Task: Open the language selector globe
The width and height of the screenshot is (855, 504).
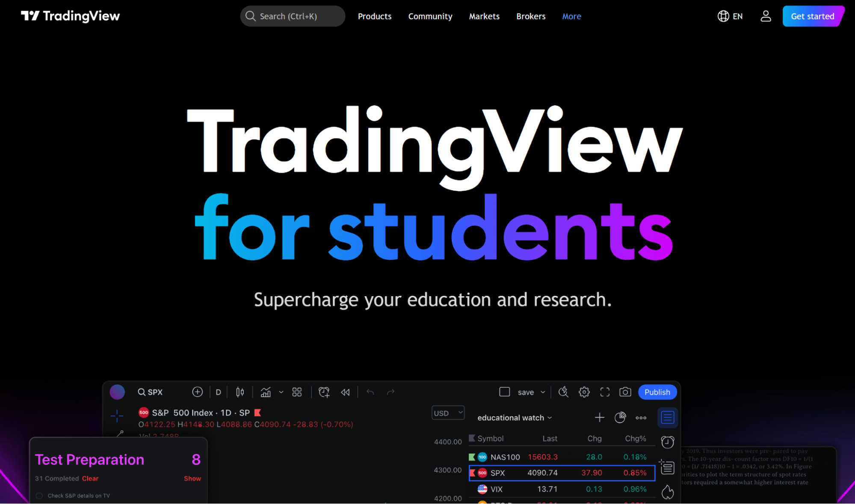Action: [x=723, y=16]
